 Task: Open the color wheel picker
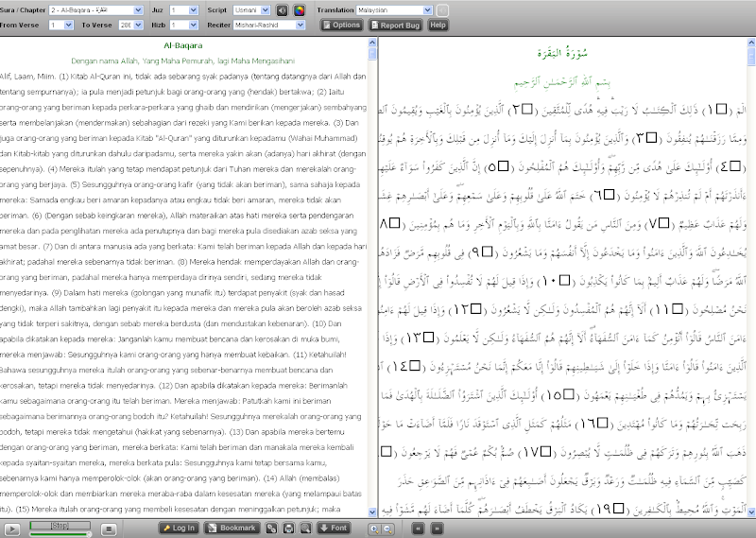(299, 10)
